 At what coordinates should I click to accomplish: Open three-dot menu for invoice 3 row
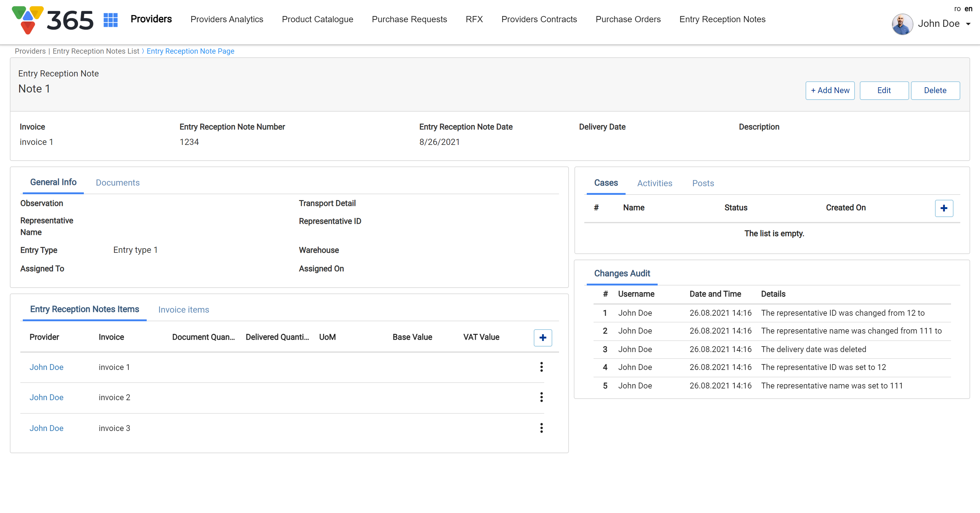click(541, 428)
